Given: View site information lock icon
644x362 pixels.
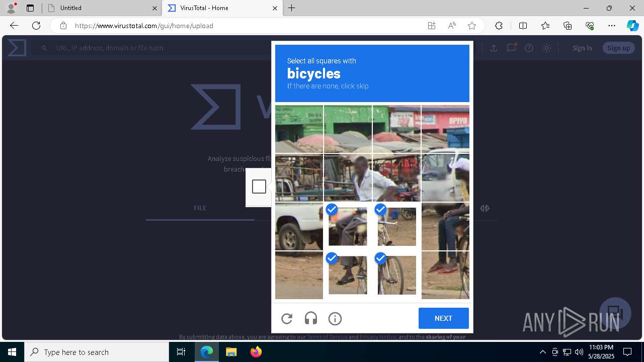Looking at the screenshot, I should (x=63, y=26).
